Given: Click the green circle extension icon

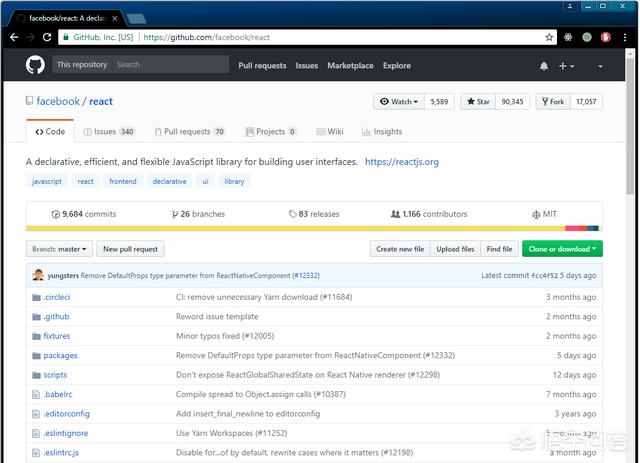Looking at the screenshot, I should [x=587, y=37].
